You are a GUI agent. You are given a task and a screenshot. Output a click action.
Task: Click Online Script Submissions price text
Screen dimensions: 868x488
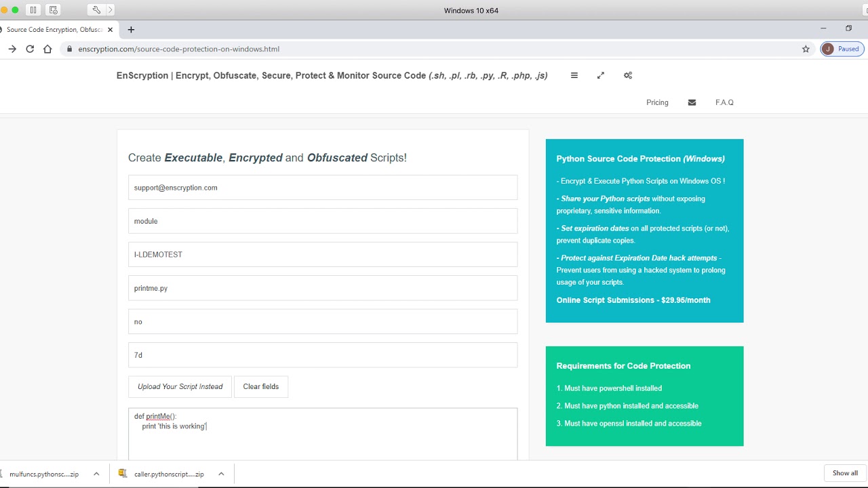[633, 300]
